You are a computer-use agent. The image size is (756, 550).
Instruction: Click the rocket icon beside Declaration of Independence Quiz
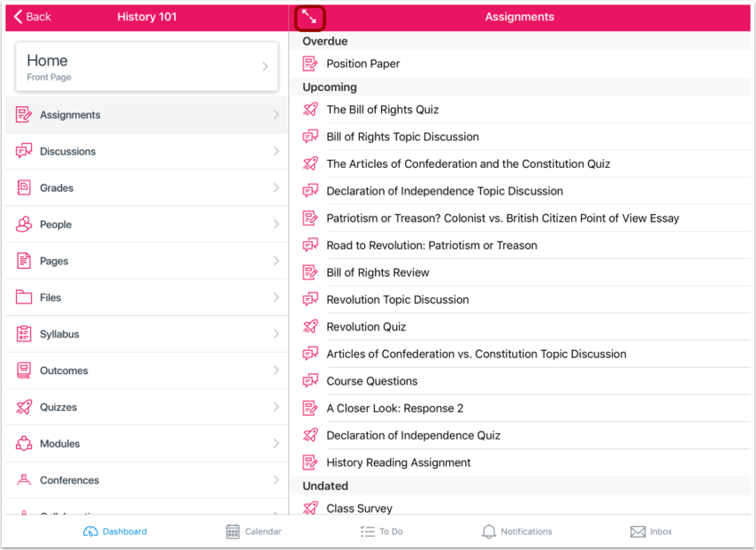click(x=310, y=435)
